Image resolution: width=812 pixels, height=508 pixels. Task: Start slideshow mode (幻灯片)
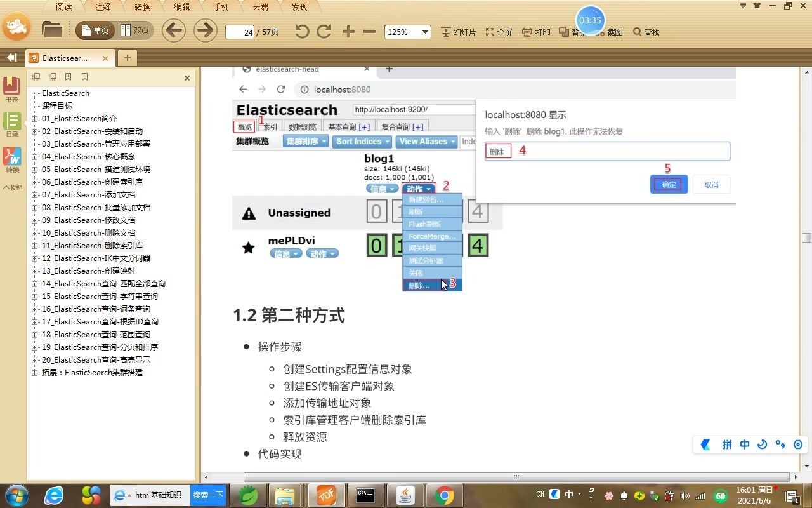pos(458,32)
